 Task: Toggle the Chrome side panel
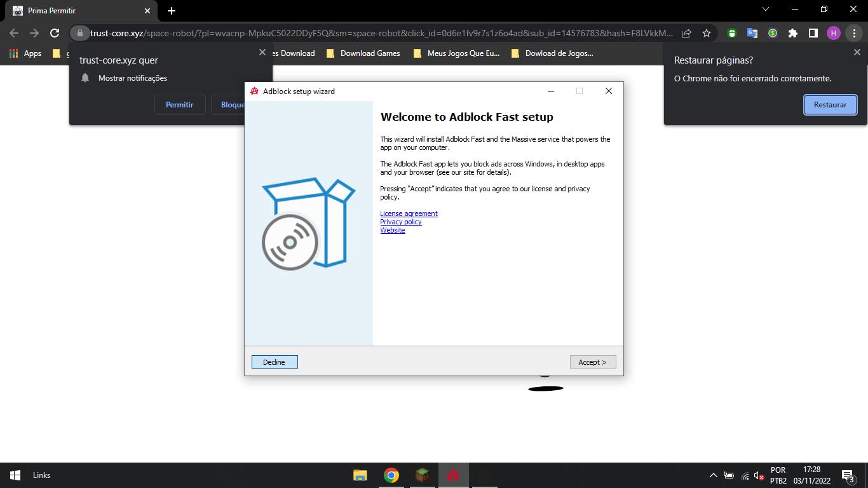tap(813, 33)
